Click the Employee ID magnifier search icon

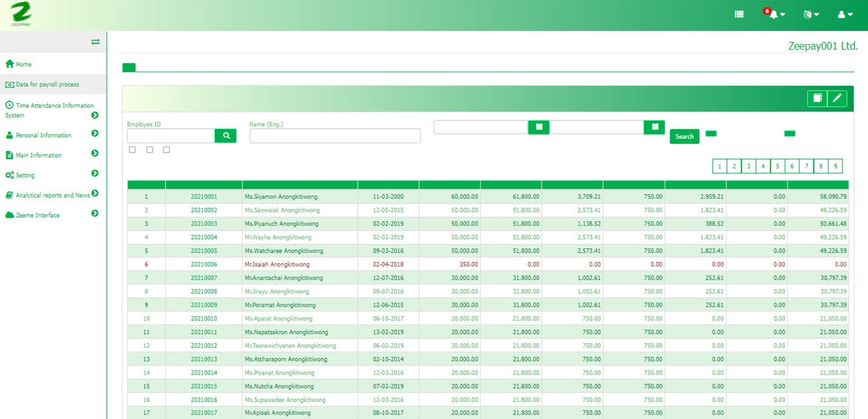pyautogui.click(x=226, y=136)
